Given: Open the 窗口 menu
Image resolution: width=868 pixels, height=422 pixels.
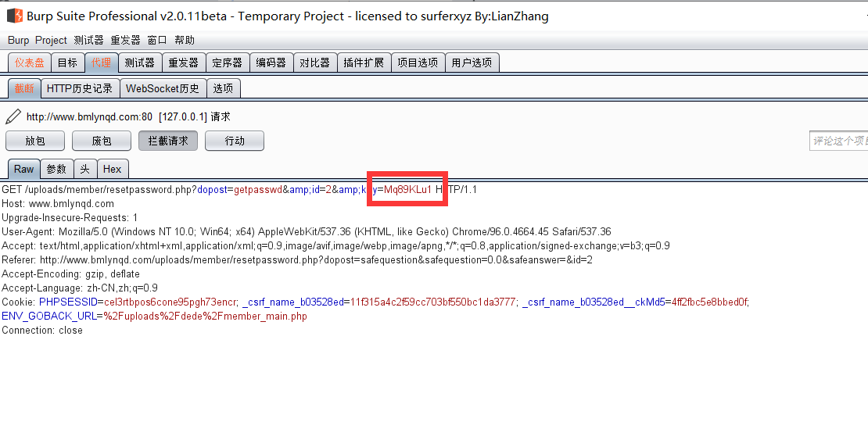Looking at the screenshot, I should click(157, 41).
